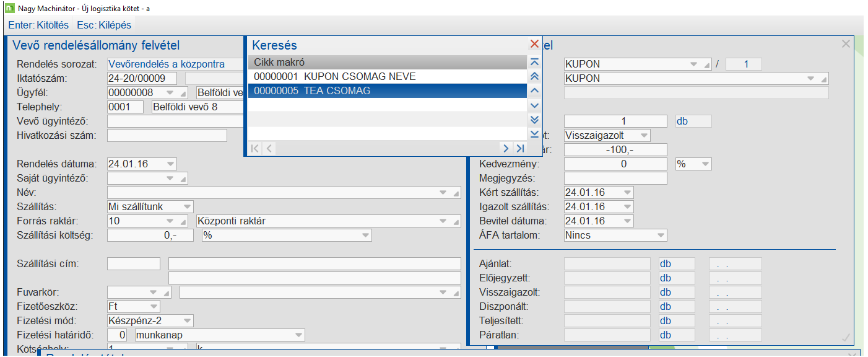Open the Rendelés dátuma date dropdown
The height and width of the screenshot is (357, 868).
170,164
